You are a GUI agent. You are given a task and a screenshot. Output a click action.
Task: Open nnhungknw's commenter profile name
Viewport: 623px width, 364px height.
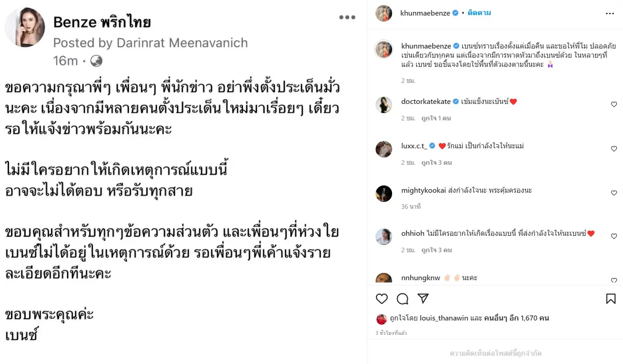coord(421,278)
